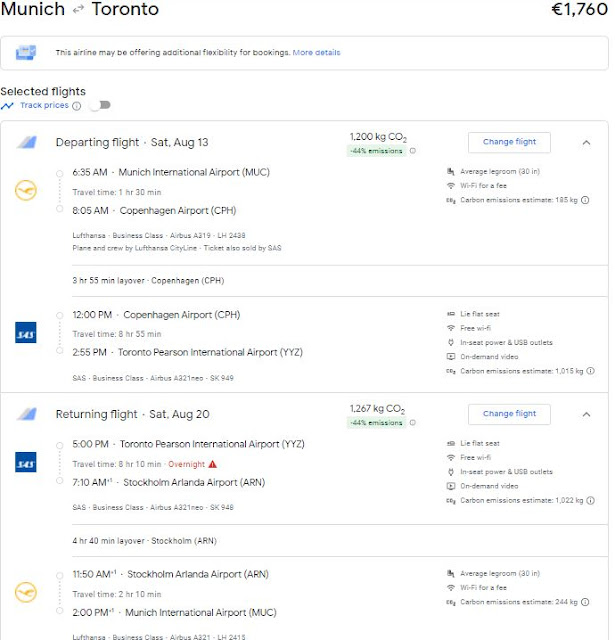
Task: Click 'Selected flights' heading
Action: tap(43, 91)
